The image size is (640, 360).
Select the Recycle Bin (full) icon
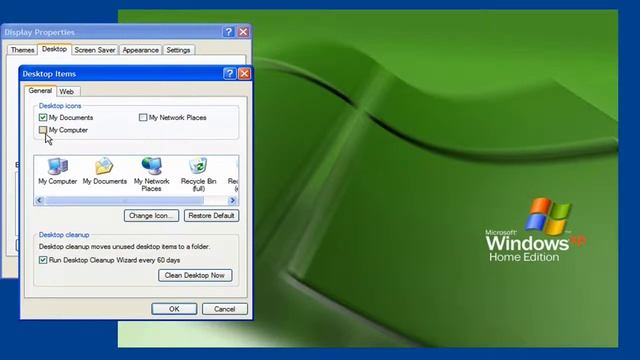(x=198, y=174)
